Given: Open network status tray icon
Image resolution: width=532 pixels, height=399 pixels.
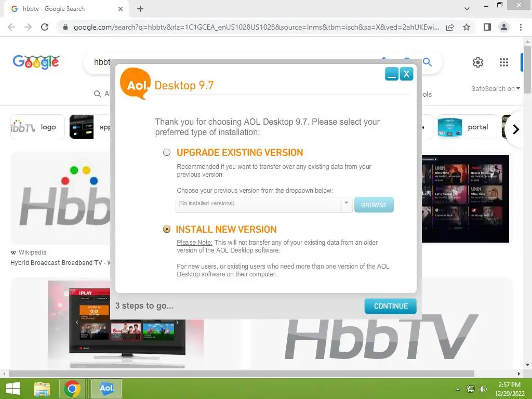Looking at the screenshot, I should pos(471,389).
